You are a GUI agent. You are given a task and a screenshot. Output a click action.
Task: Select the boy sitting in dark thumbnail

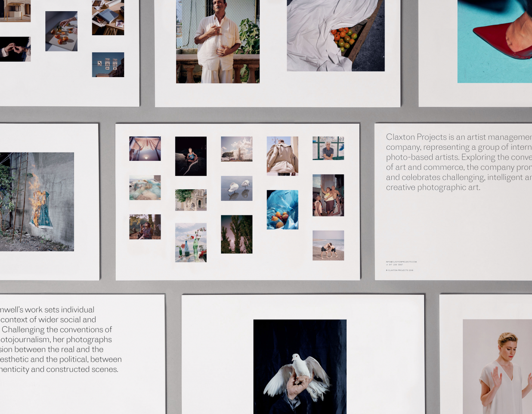coord(191,156)
